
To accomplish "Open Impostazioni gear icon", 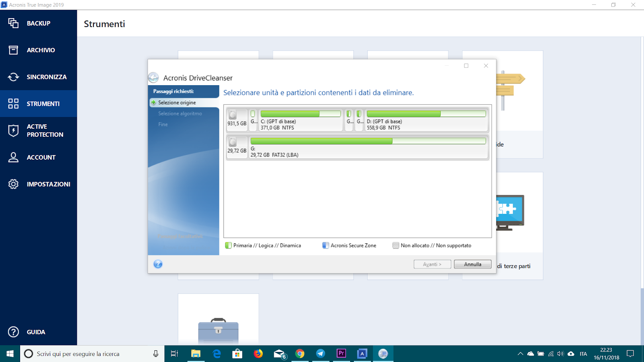I will (13, 184).
